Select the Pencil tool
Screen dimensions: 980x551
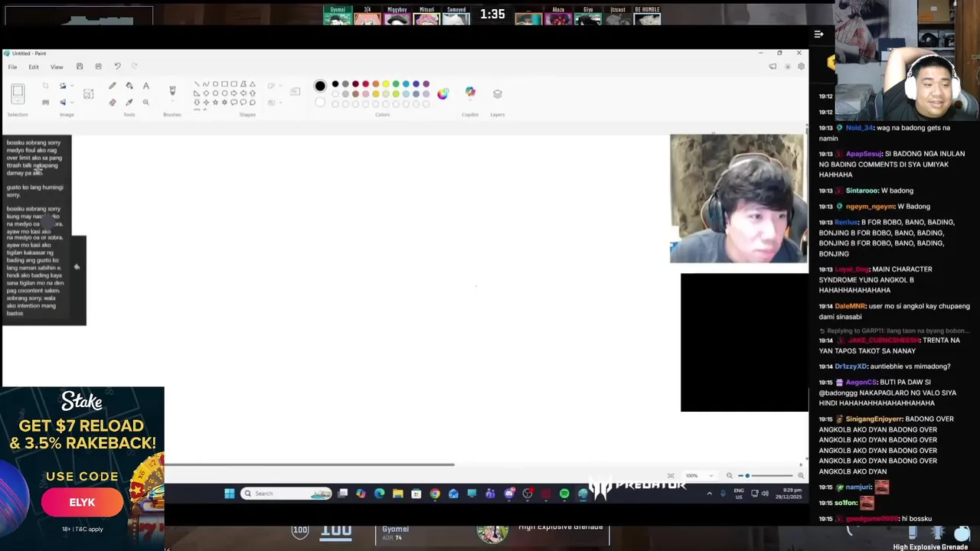pyautogui.click(x=113, y=86)
